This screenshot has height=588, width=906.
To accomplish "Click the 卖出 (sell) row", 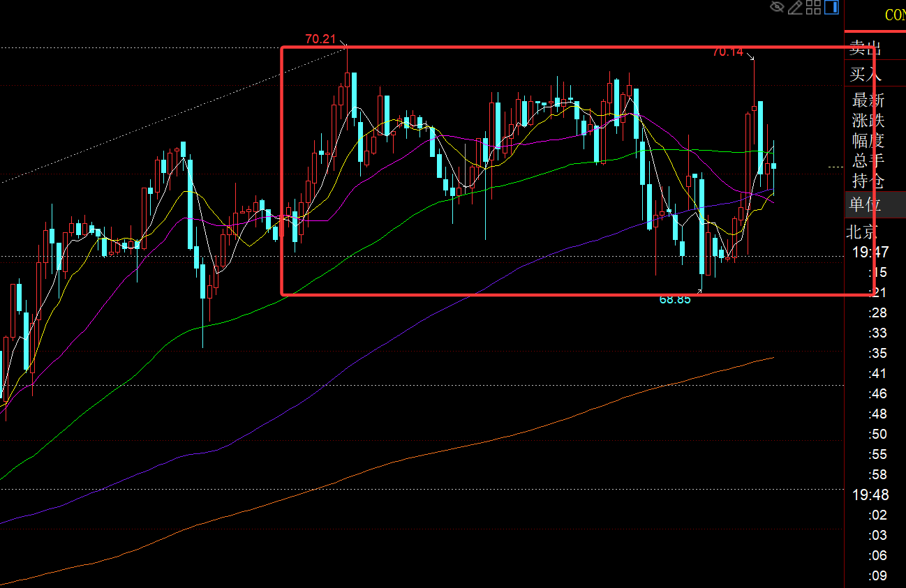I will tap(866, 48).
